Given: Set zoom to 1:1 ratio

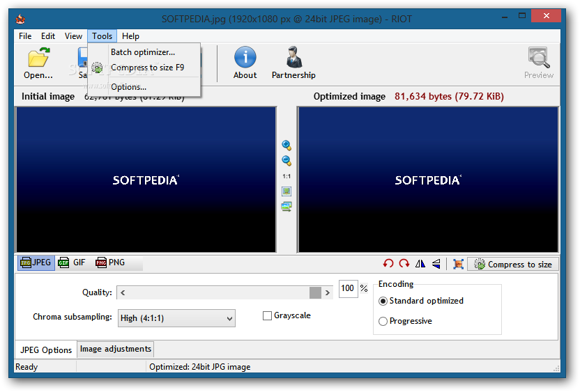Looking at the screenshot, I should point(287,176).
